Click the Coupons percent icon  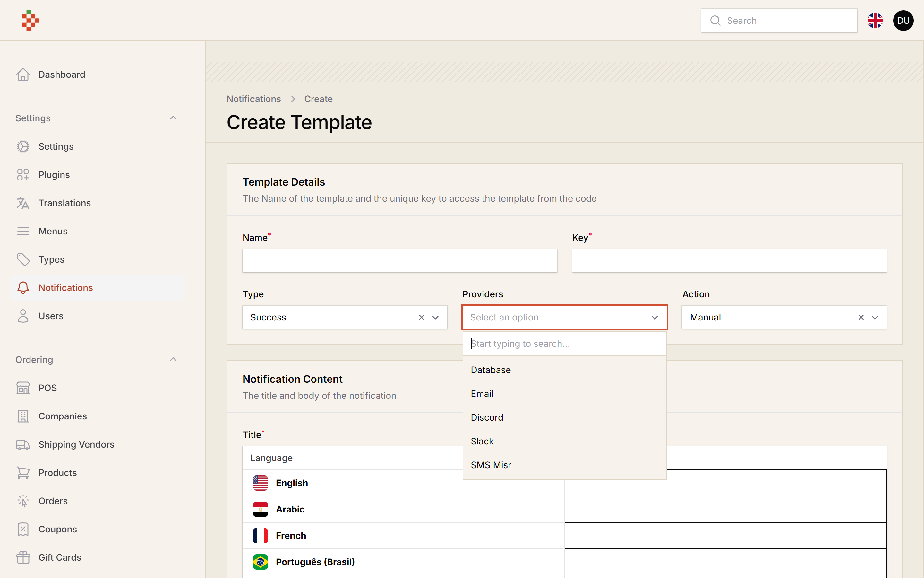point(23,530)
